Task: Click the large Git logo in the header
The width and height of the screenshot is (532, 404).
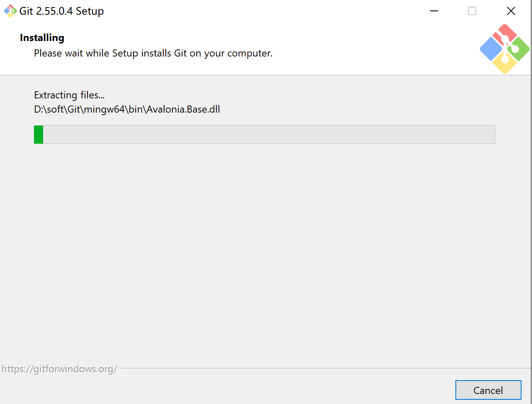Action: (505, 49)
